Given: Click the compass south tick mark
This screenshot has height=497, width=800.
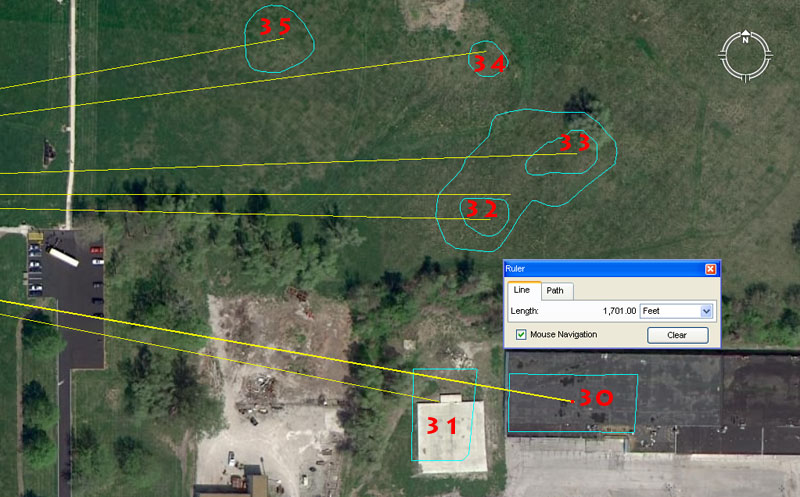Looking at the screenshot, I should pyautogui.click(x=745, y=78).
